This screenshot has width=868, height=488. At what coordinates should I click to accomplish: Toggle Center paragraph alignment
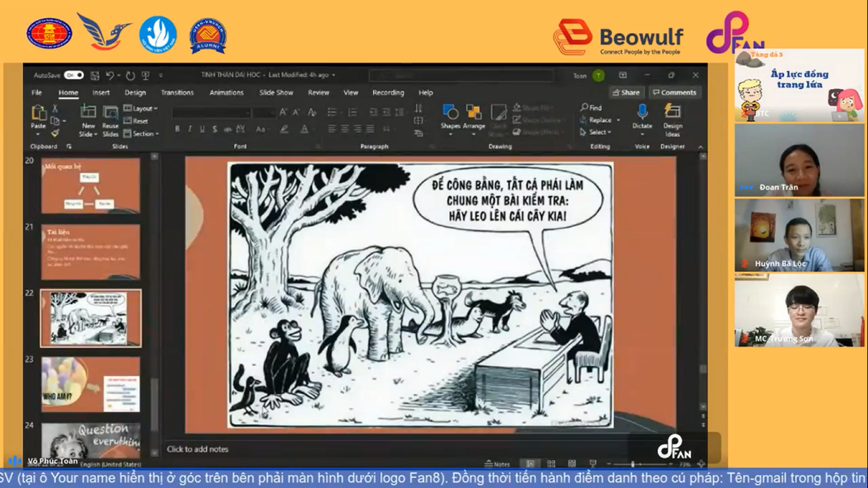(344, 129)
